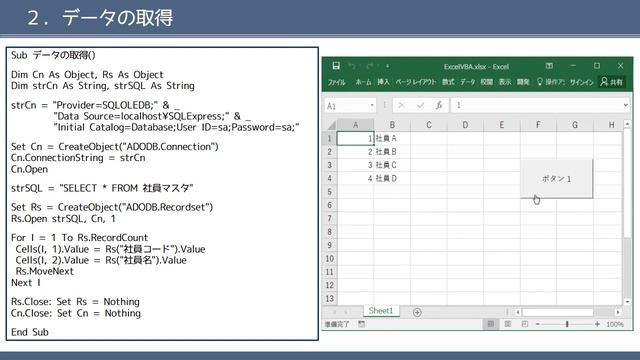Cancel formula entry with the X icon

click(x=402, y=105)
